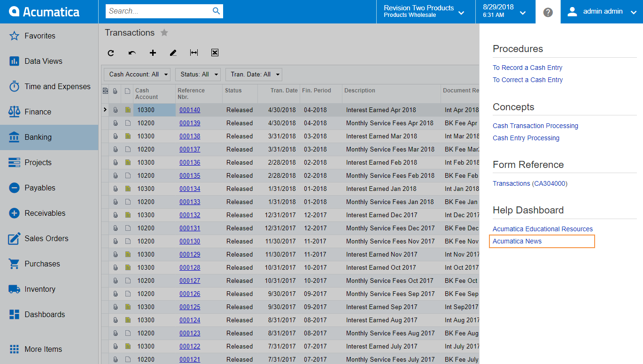
Task: Add a new transaction with plus icon
Action: (x=153, y=53)
